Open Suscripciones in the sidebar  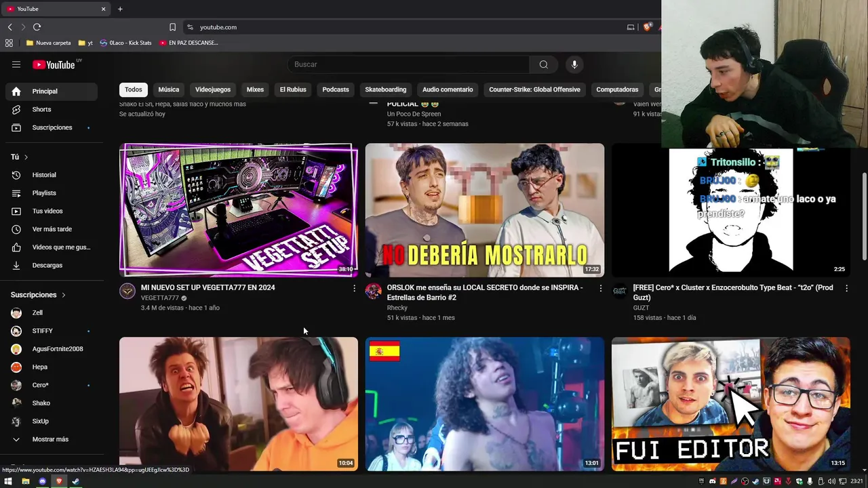point(52,127)
